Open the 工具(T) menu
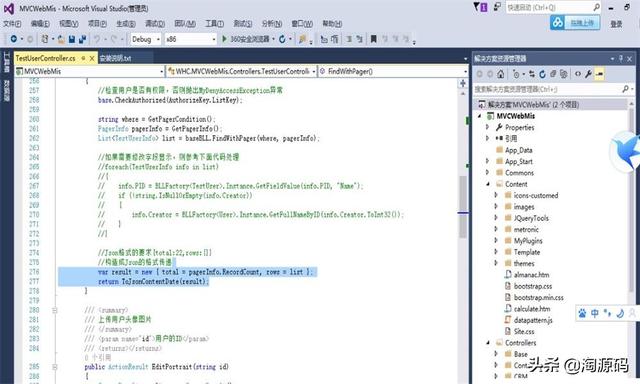Image resolution: width=640 pixels, height=384 pixels. pyautogui.click(x=214, y=24)
